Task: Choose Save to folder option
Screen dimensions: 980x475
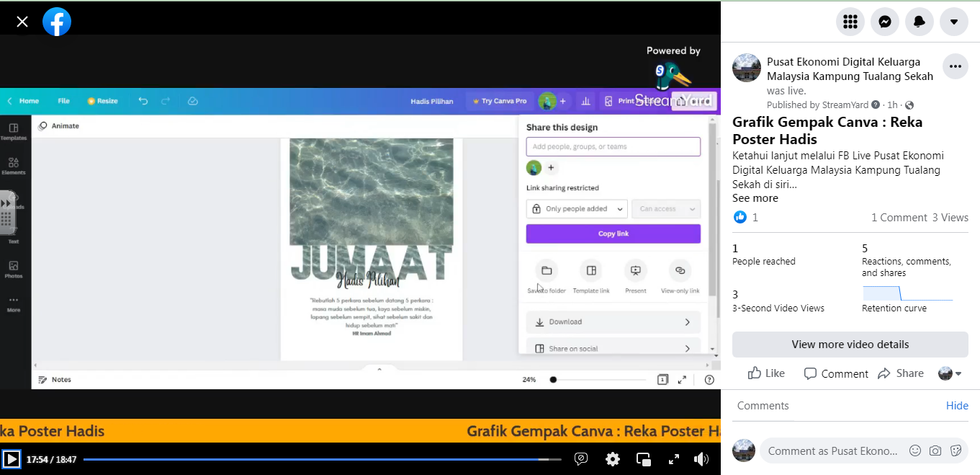Action: (547, 277)
